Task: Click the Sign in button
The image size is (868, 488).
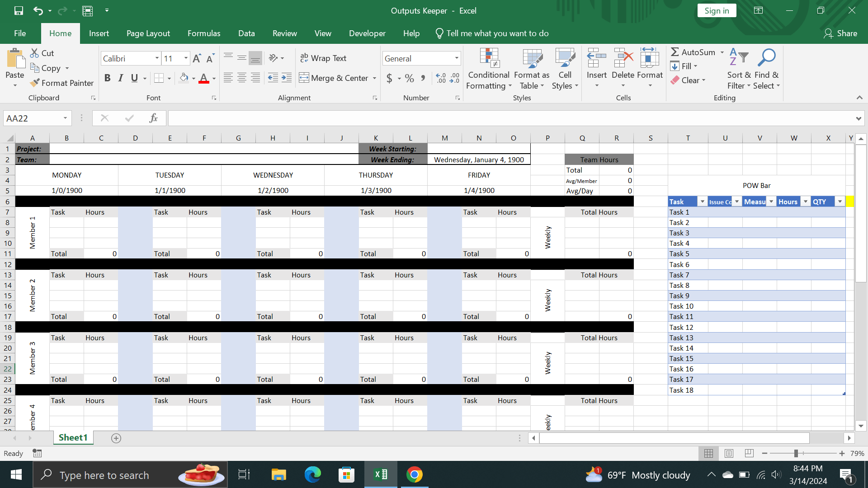Action: coord(717,10)
